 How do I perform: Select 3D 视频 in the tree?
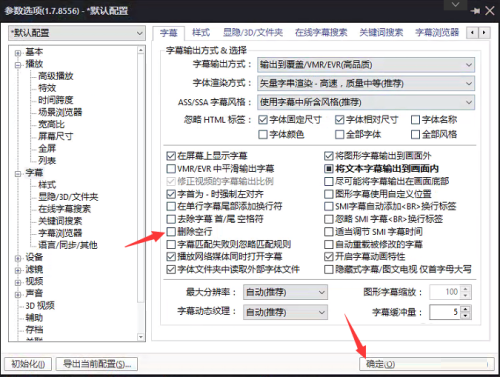pyautogui.click(x=40, y=306)
